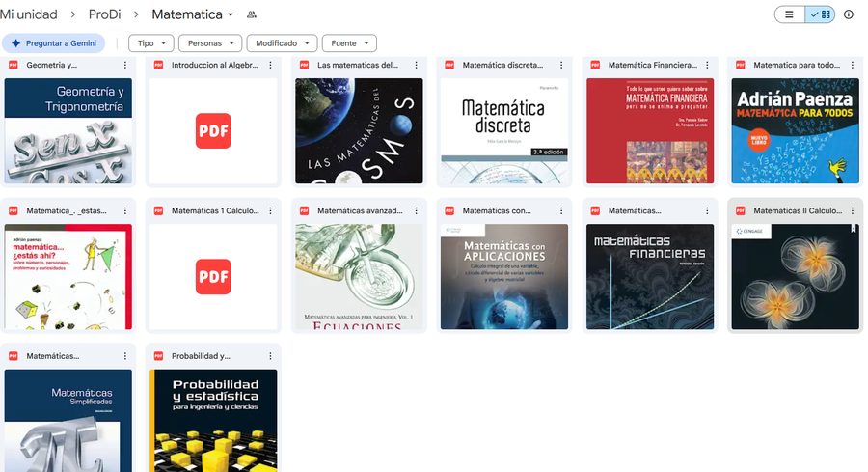The image size is (868, 472).
Task: Open more options for Matematica para todo... file
Action: click(853, 65)
